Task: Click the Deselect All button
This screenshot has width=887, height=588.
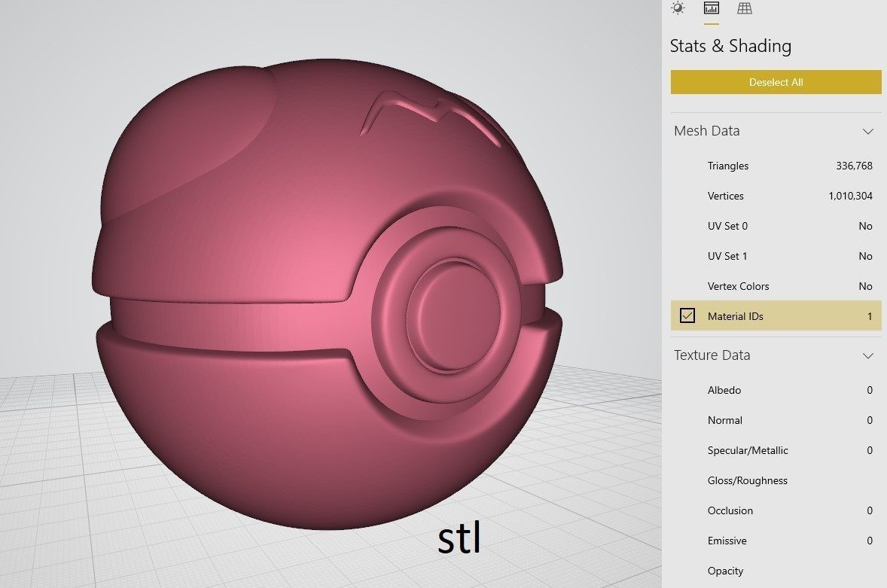Action: (776, 82)
